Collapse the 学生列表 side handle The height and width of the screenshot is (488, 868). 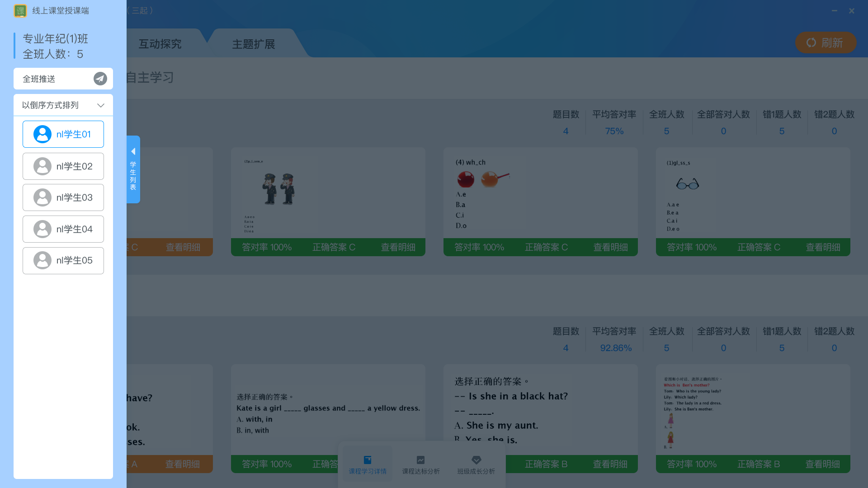(x=133, y=176)
